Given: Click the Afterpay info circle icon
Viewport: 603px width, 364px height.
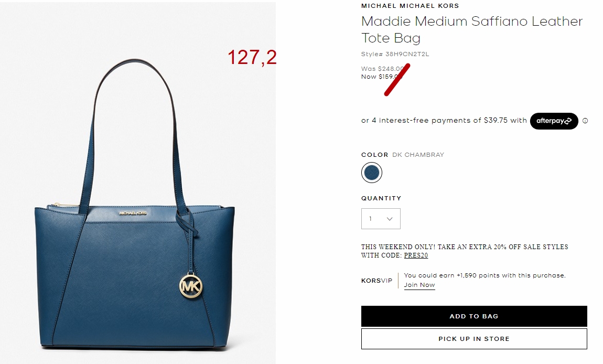Looking at the screenshot, I should point(585,121).
